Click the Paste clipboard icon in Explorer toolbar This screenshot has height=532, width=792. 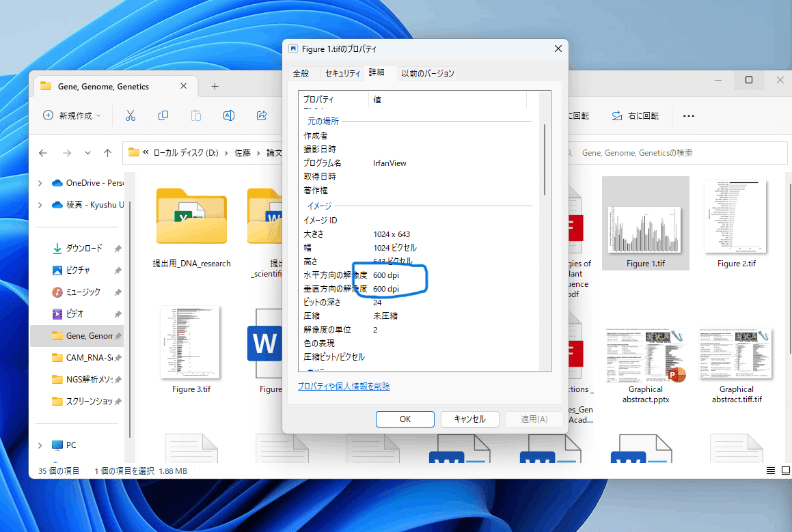tap(196, 115)
